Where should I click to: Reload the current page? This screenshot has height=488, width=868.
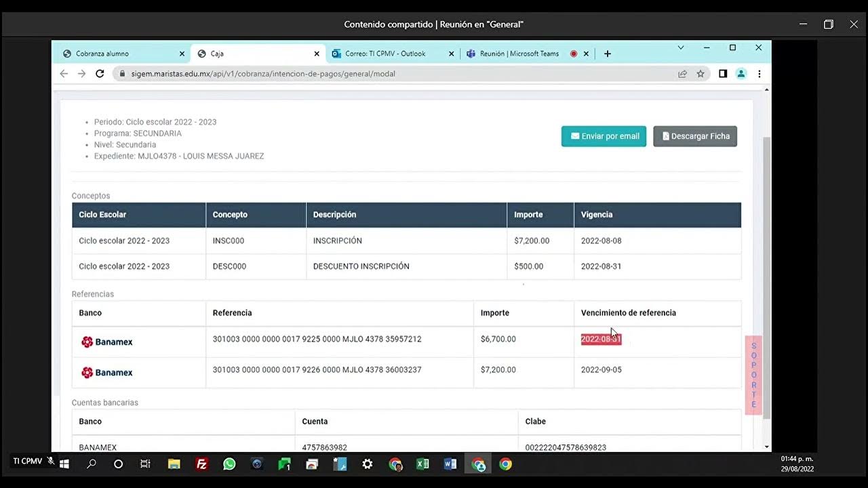(100, 73)
